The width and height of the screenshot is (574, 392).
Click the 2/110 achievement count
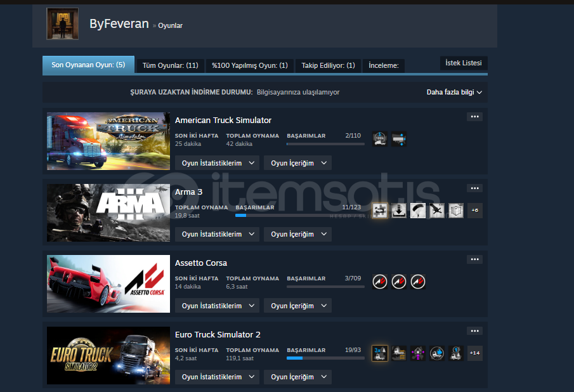[353, 136]
